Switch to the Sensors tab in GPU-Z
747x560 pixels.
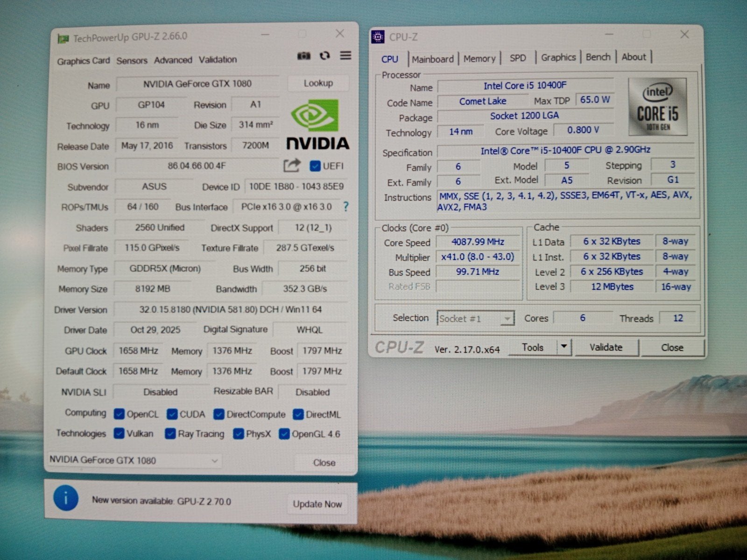click(132, 60)
